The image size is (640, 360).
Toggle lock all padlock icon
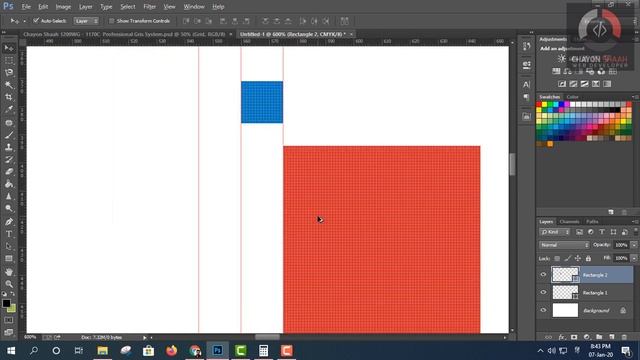pyautogui.click(x=588, y=258)
